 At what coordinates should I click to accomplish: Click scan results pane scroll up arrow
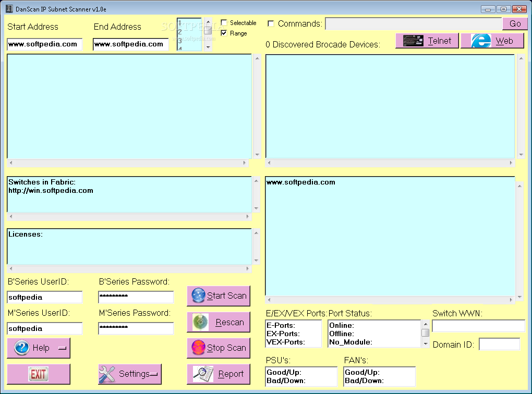(257, 58)
